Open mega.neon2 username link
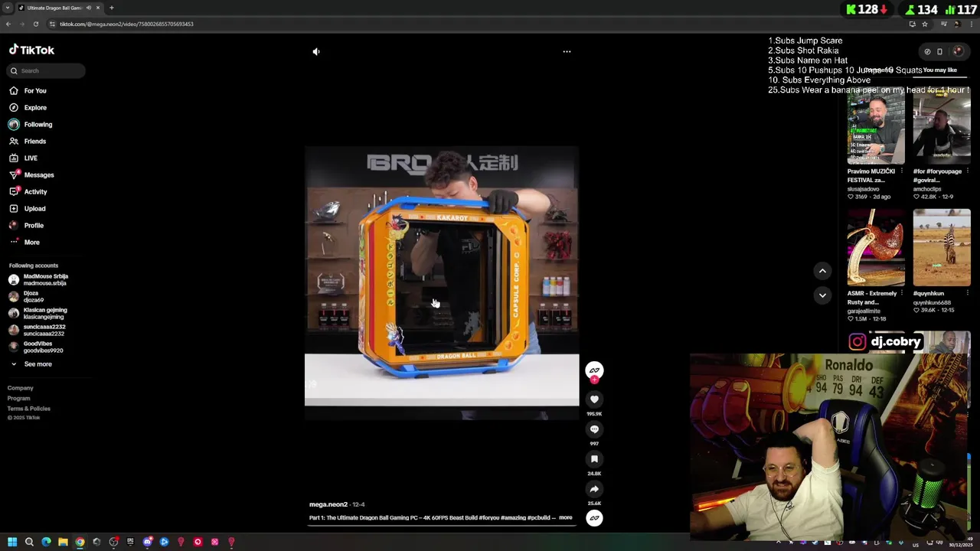980x551 pixels. [328, 504]
